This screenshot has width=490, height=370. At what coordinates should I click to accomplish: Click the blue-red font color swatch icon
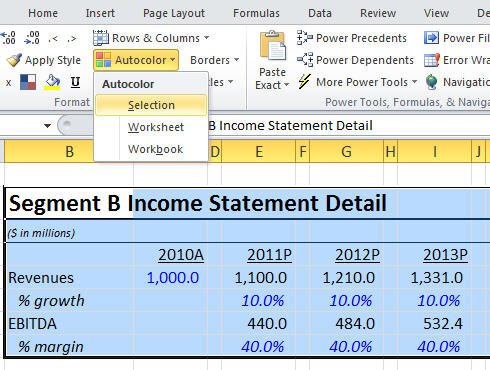pos(28,82)
